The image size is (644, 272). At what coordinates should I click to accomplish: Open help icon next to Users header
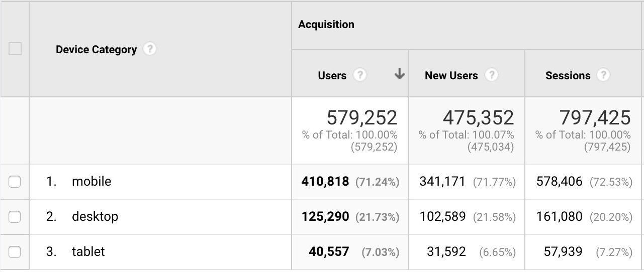[359, 75]
